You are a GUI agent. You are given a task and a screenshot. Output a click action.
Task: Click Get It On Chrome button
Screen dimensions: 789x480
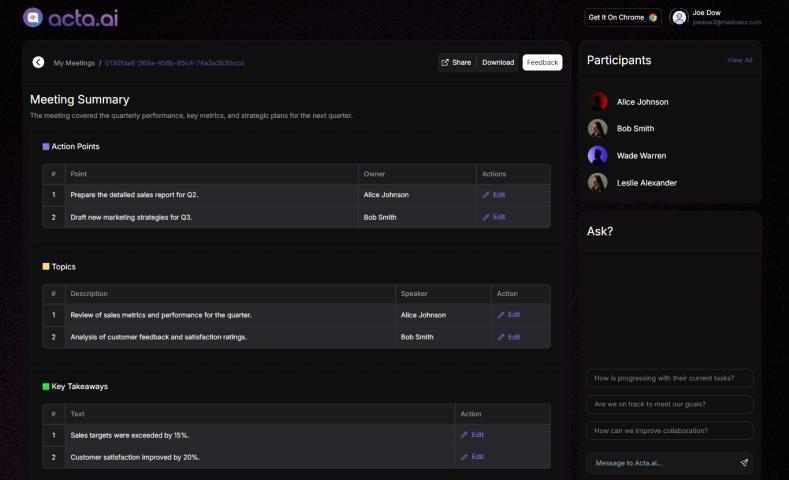(622, 17)
